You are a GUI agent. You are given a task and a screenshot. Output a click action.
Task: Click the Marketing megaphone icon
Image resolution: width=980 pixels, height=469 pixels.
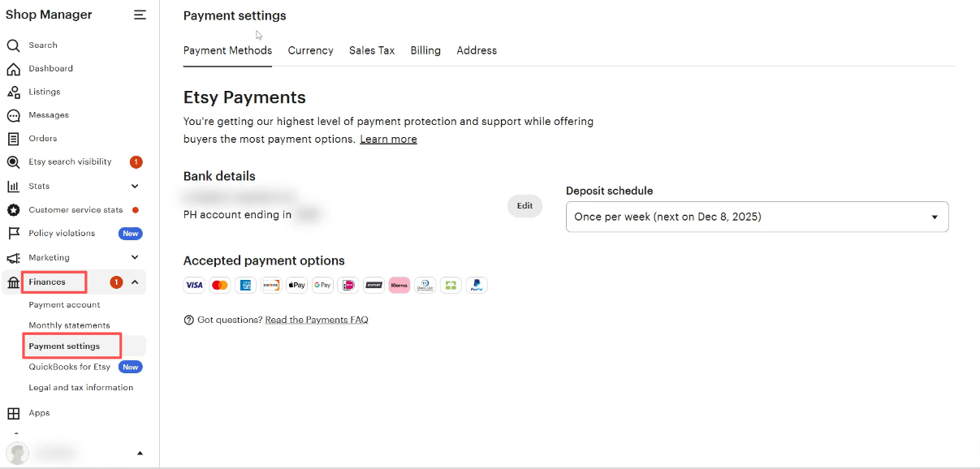(x=13, y=258)
